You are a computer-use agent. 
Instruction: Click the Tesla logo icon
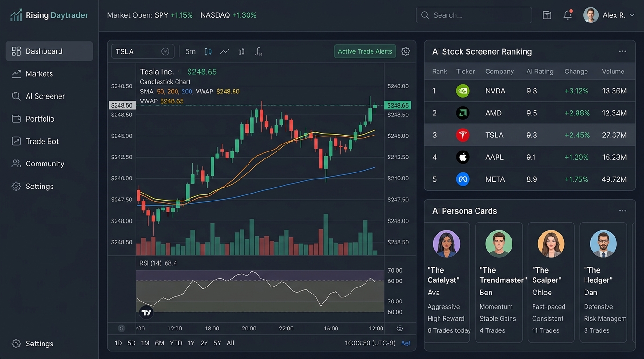pyautogui.click(x=463, y=135)
